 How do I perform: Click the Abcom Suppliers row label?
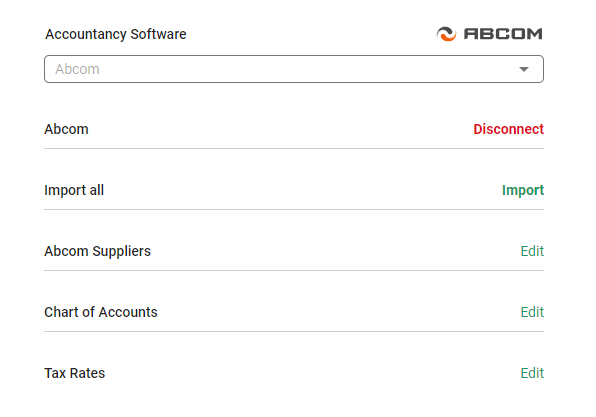[97, 251]
